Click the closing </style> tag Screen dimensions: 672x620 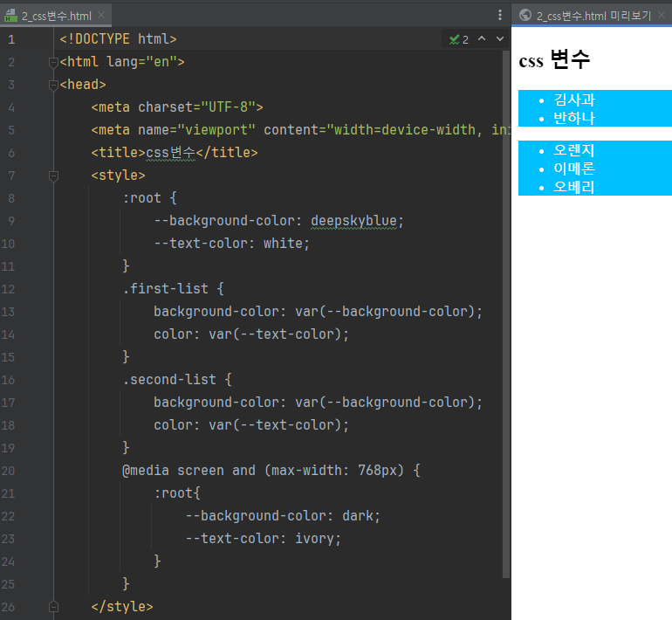click(x=122, y=607)
